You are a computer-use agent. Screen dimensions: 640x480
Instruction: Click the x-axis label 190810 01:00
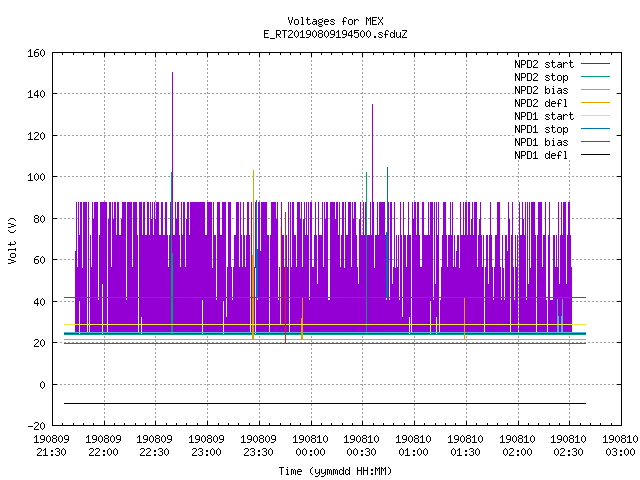pyautogui.click(x=413, y=446)
